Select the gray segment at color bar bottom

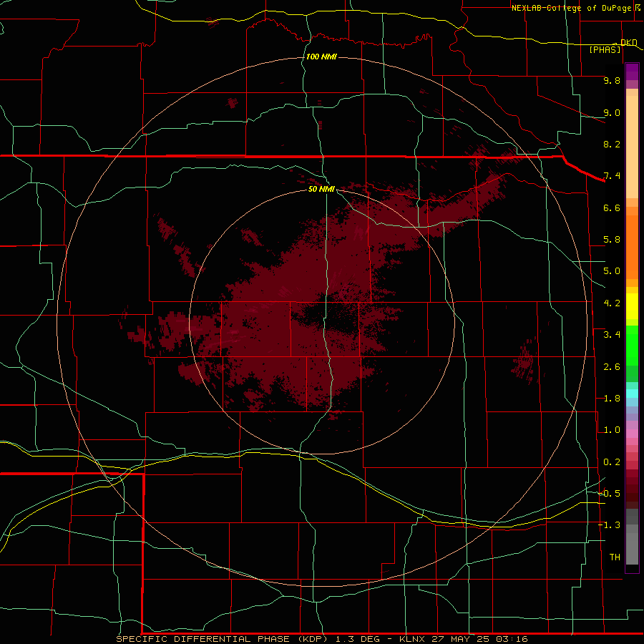point(632,548)
